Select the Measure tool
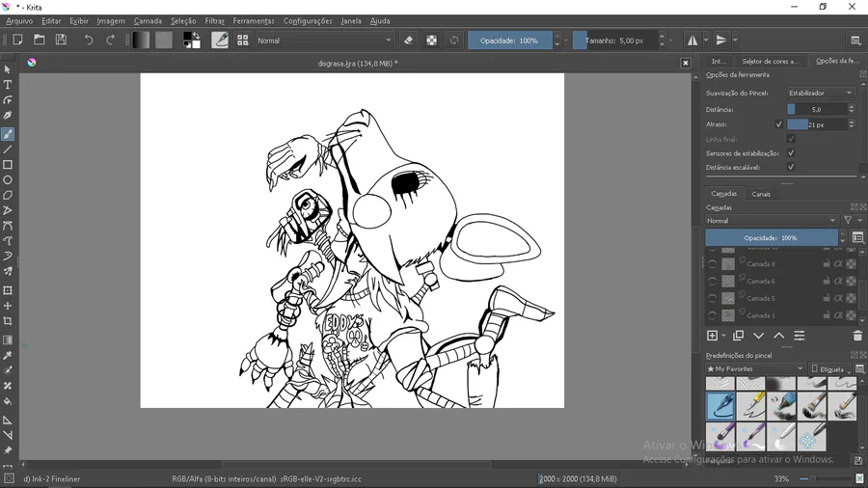Viewport: 868px width, 488px height. (8, 435)
